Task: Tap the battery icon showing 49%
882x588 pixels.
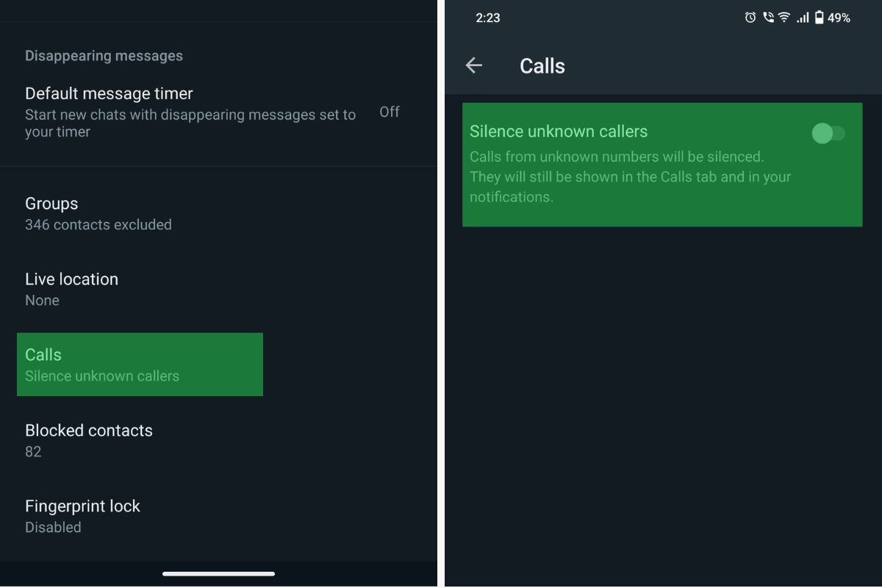Action: pyautogui.click(x=819, y=18)
